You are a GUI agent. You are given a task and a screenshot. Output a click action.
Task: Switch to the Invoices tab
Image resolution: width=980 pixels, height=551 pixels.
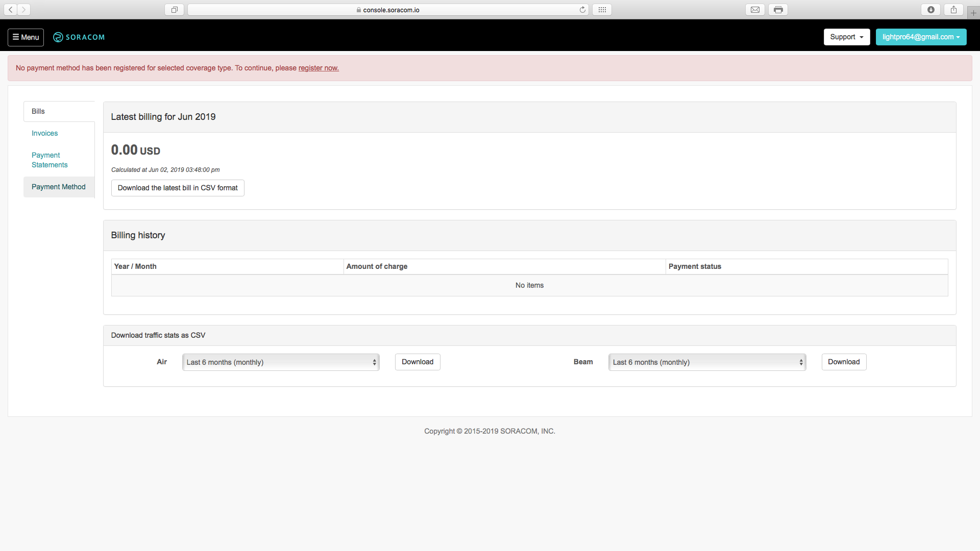pyautogui.click(x=45, y=133)
